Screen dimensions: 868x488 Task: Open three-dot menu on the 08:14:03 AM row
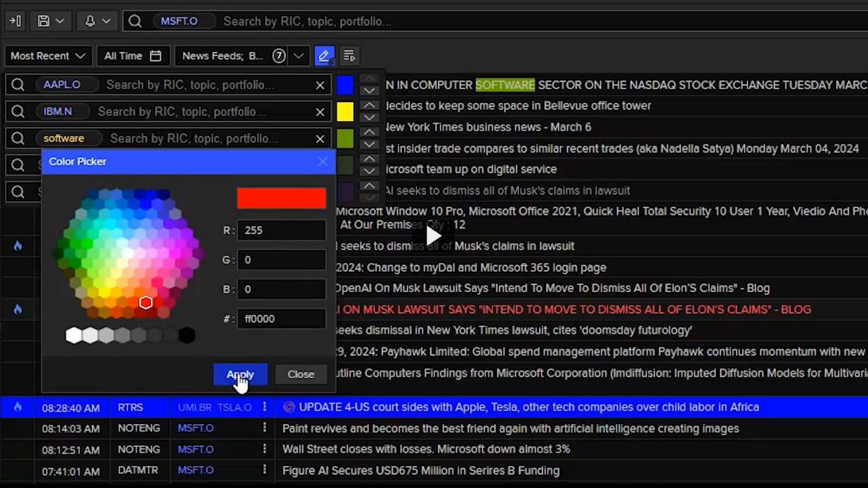click(x=264, y=428)
